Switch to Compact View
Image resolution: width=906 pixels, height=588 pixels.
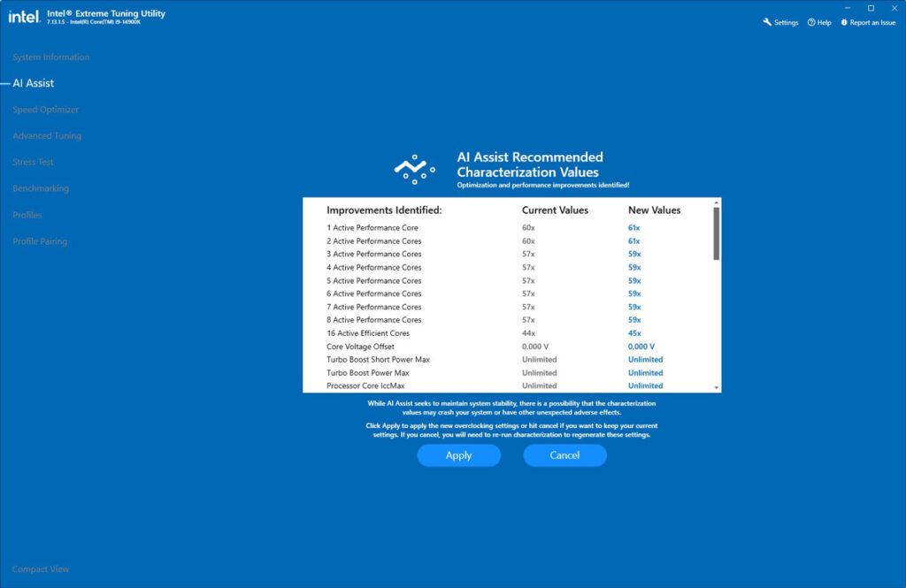click(40, 569)
